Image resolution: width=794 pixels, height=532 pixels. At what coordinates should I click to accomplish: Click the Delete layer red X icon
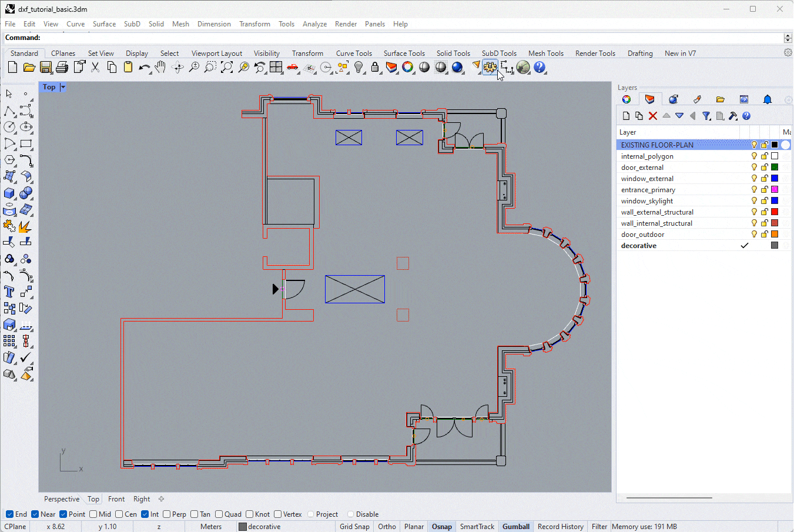coord(652,116)
